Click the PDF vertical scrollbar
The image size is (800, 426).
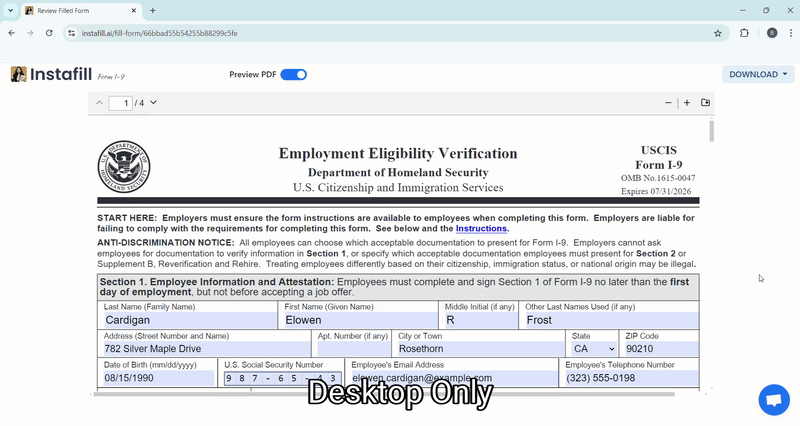[711, 131]
